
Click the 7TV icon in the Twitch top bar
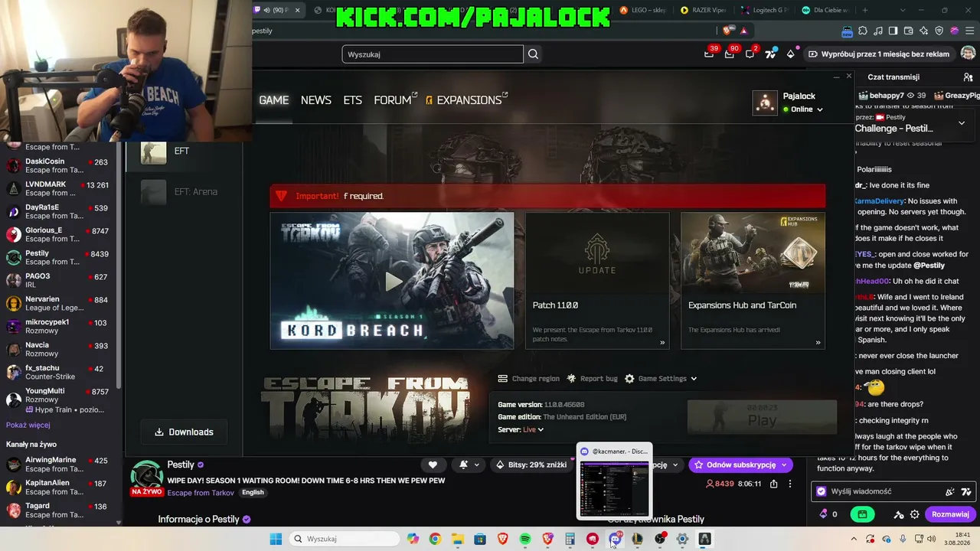point(770,54)
